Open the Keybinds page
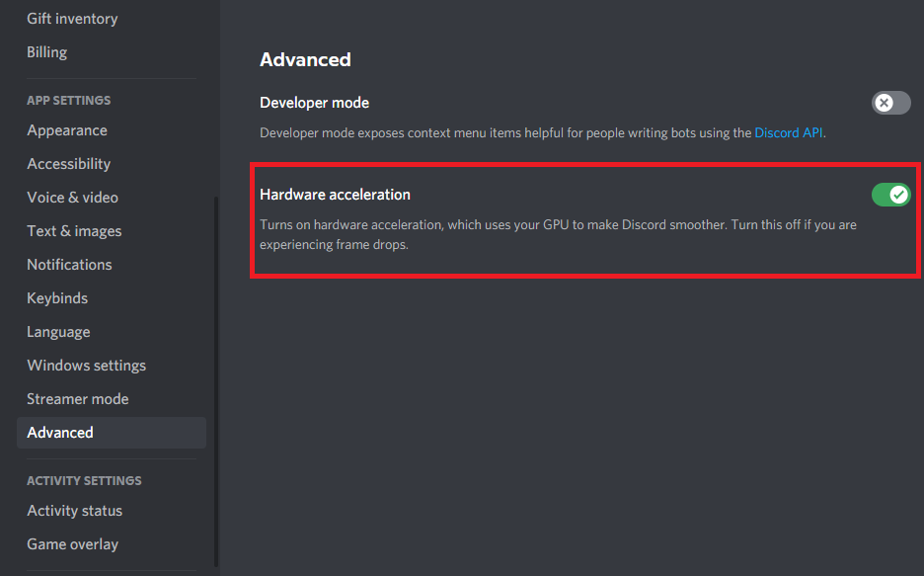Image resolution: width=924 pixels, height=576 pixels. [x=57, y=298]
